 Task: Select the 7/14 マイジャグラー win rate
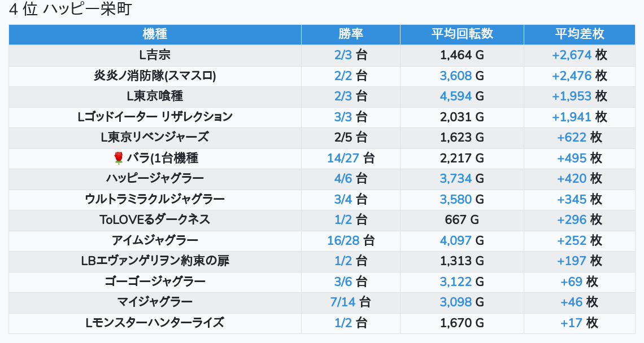(343, 302)
